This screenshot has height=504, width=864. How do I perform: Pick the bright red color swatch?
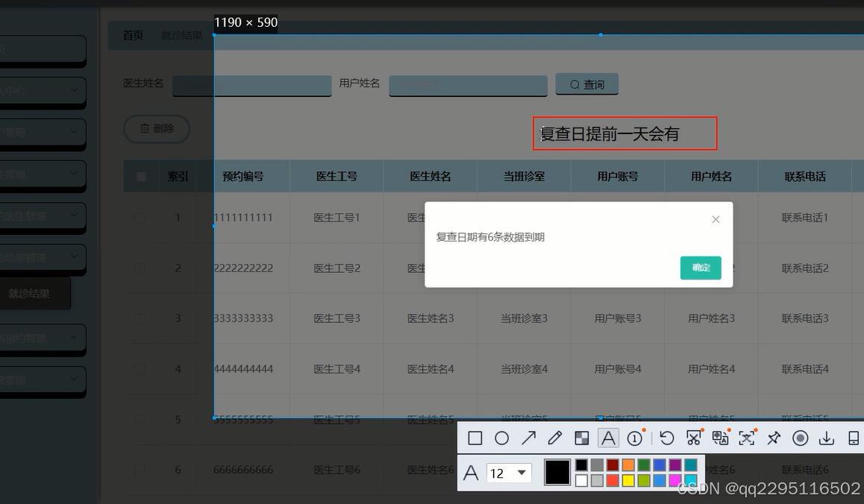[x=612, y=480]
